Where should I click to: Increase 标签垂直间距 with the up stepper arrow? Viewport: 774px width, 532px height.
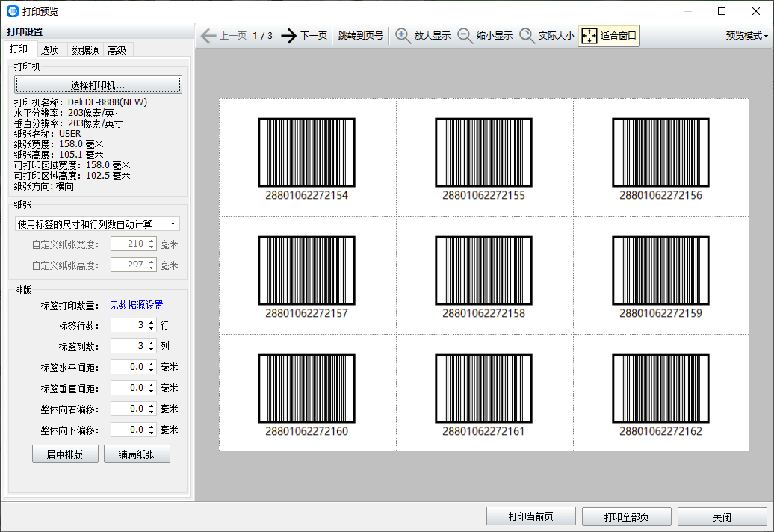(152, 385)
